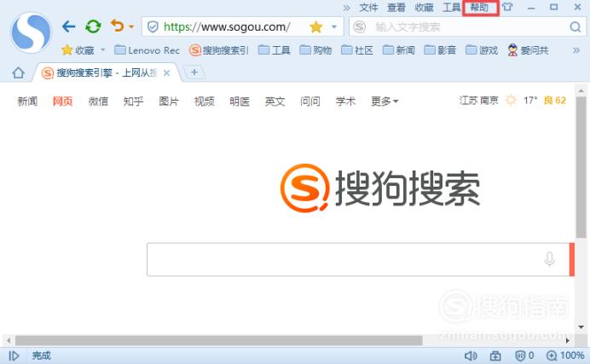590x364 pixels.
Task: Open the 新闻 bookmark folder
Action: 398,50
